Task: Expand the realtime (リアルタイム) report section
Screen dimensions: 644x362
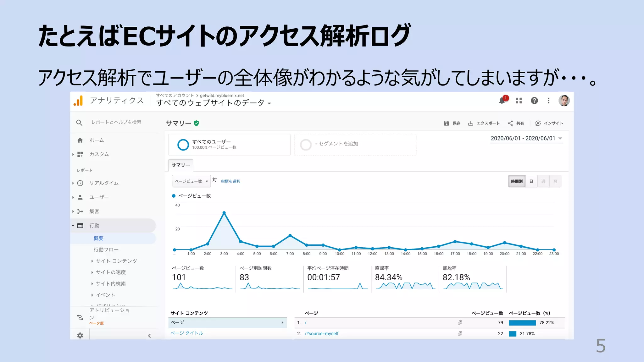Action: coord(104,183)
